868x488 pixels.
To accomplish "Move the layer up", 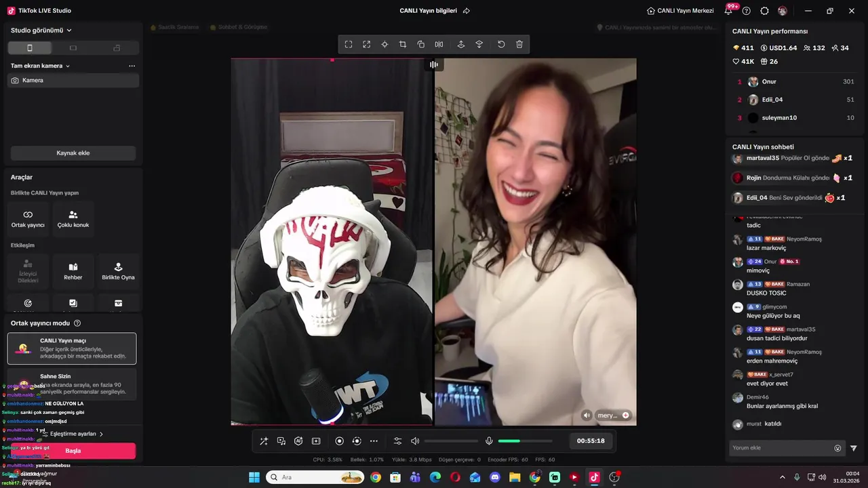I will click(x=461, y=44).
